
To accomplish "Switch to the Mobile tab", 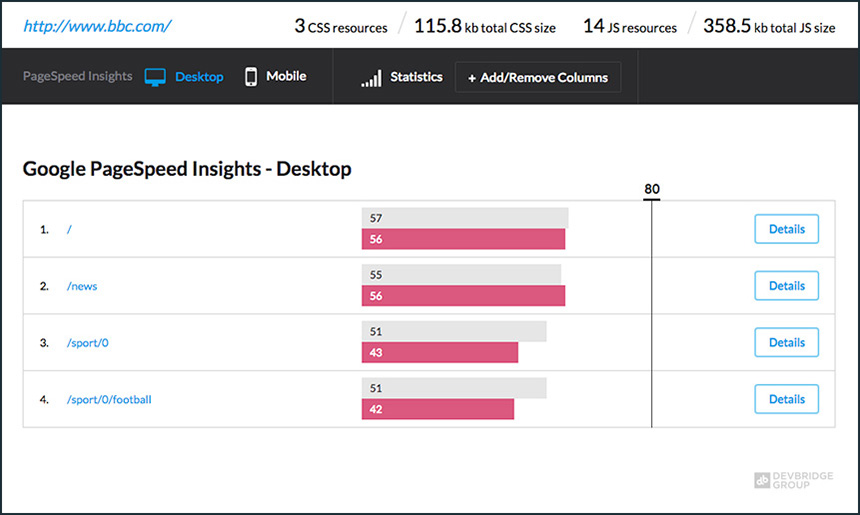I will [286, 76].
